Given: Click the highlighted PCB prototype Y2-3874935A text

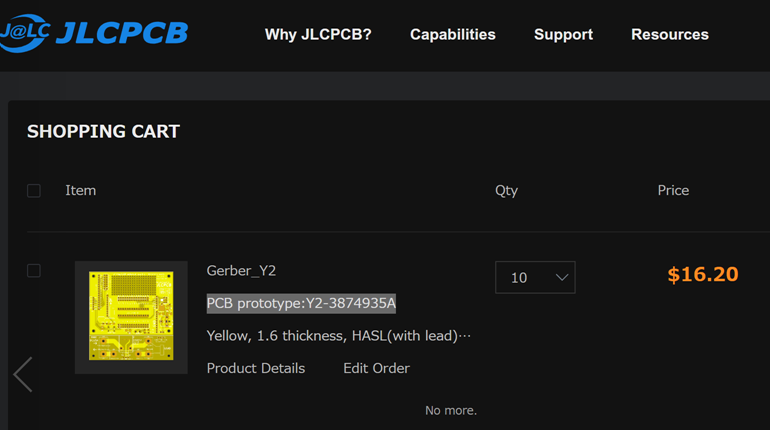Looking at the screenshot, I should [301, 303].
